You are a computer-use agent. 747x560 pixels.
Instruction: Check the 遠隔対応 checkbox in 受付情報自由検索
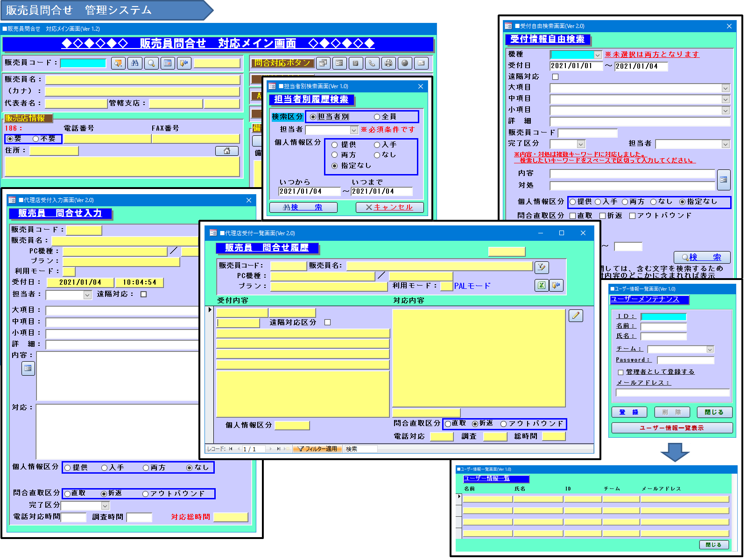coord(555,77)
